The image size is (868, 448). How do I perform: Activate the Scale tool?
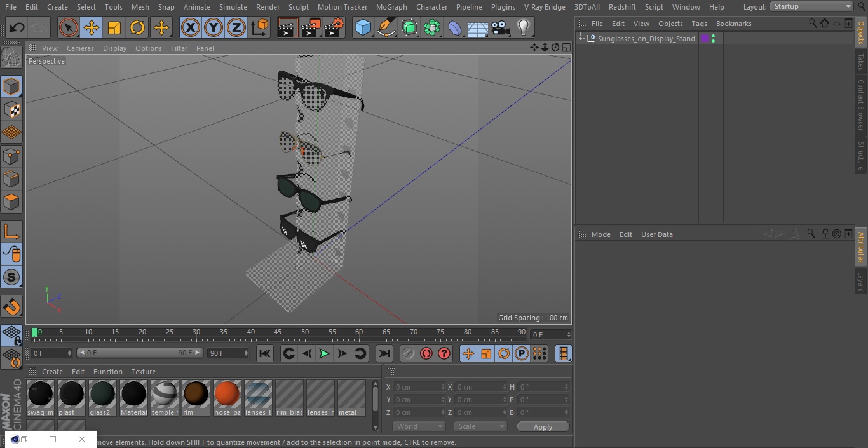coord(114,27)
